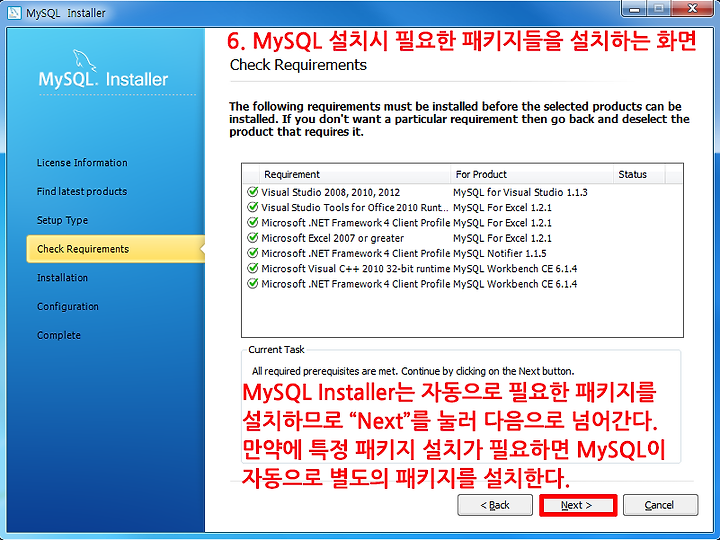Click MySQL Notifier 1.1.5 product cell
720x540 pixels.
(x=500, y=253)
